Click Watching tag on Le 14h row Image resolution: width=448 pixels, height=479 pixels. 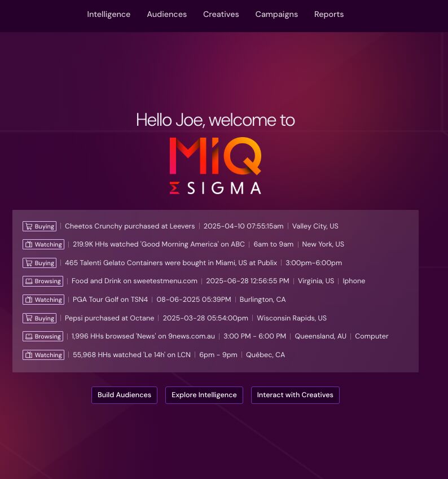[43, 355]
